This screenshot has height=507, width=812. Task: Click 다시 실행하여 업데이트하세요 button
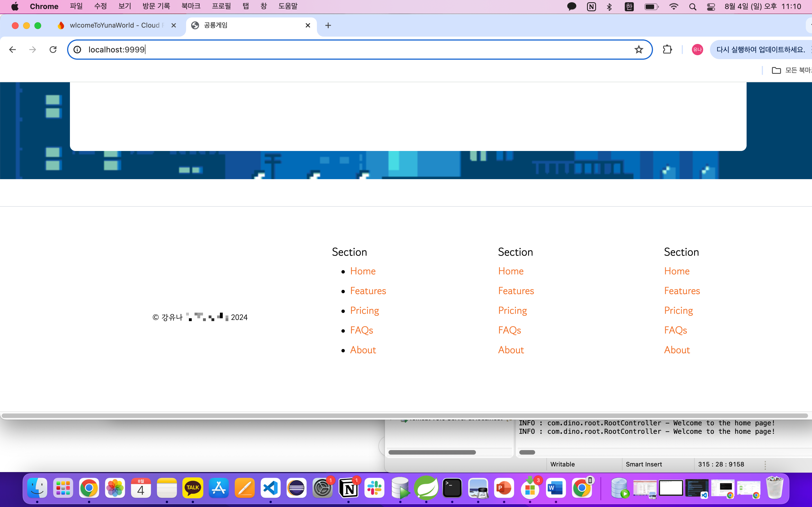760,50
